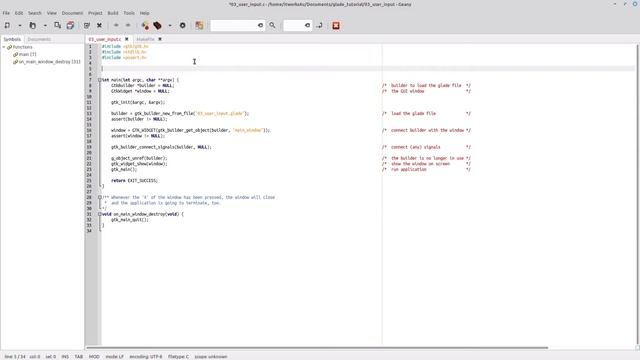This screenshot has width=640, height=360.
Task: Navigate forward to next location
Action: tap(128, 25)
